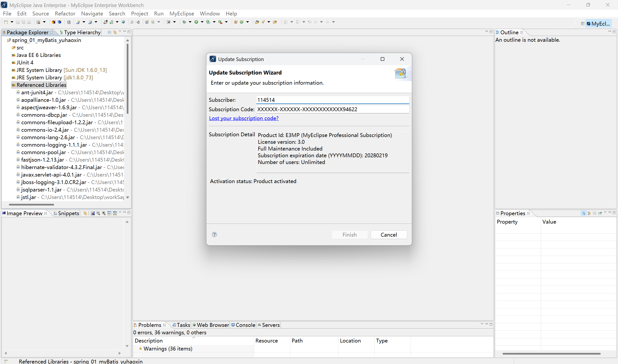Toggle Link with Editor in Package Explorer
618x364 pixels.
pos(115,32)
